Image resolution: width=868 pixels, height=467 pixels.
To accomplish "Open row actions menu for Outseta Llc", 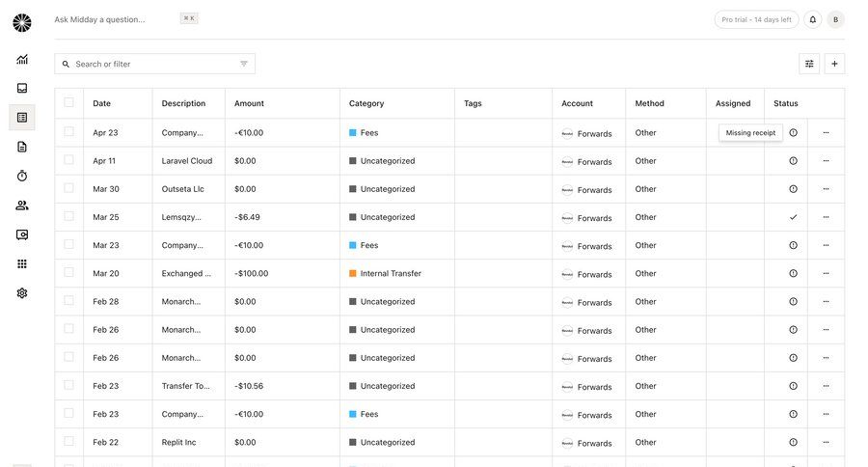I will (826, 189).
